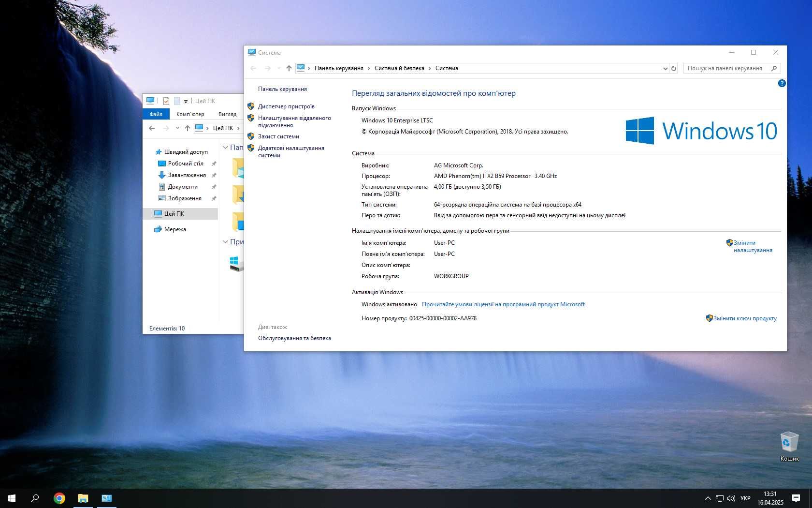Click Forward arrow in System window
This screenshot has width=812, height=508.
click(x=267, y=68)
